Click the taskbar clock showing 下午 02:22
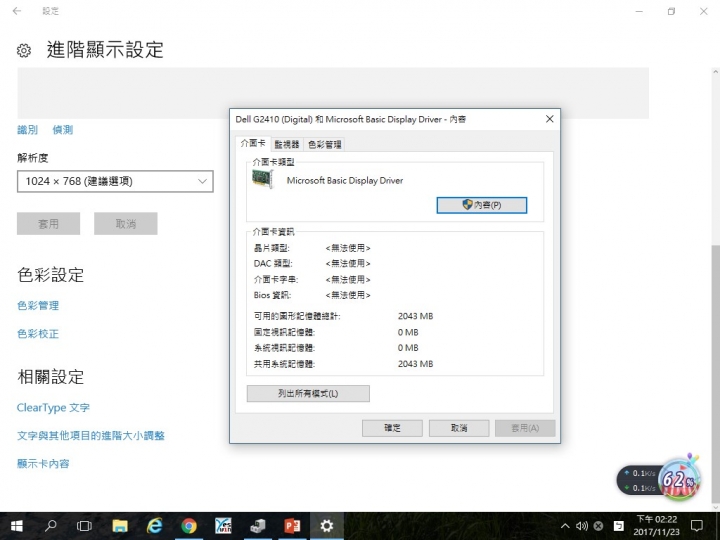 click(657, 526)
